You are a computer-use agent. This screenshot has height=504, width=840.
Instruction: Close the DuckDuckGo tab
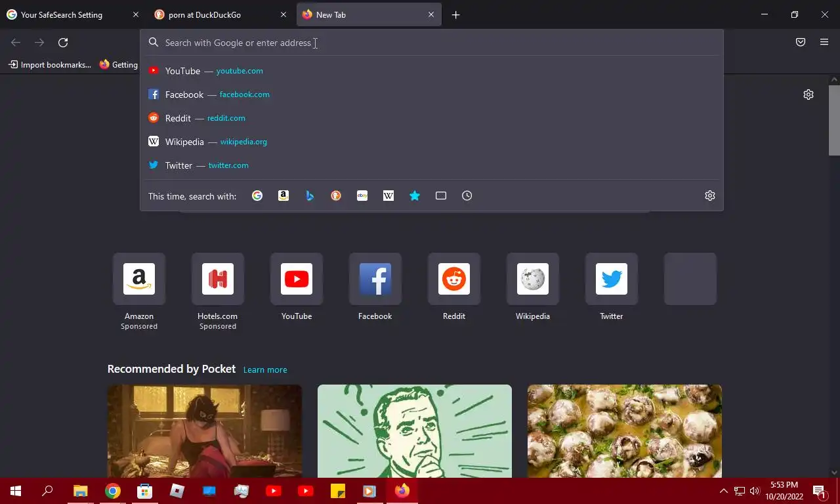click(283, 14)
